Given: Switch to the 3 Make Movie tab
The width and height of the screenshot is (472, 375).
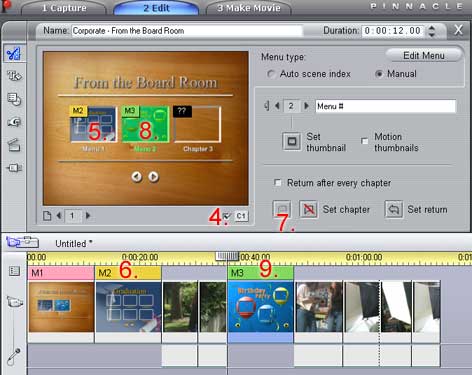Looking at the screenshot, I should pos(249,8).
